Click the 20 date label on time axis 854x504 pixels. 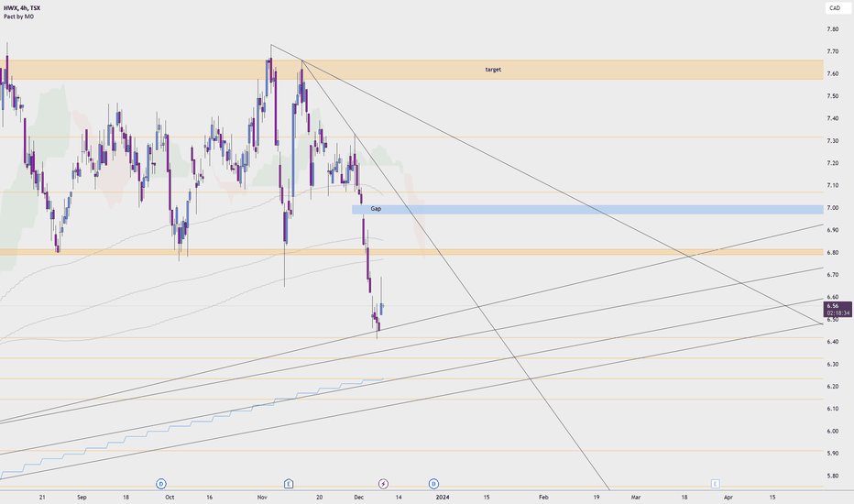320,498
